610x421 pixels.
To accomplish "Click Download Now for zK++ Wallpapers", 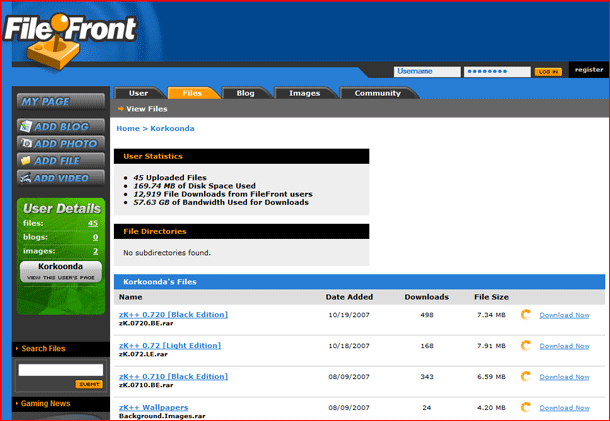I will pyautogui.click(x=564, y=408).
